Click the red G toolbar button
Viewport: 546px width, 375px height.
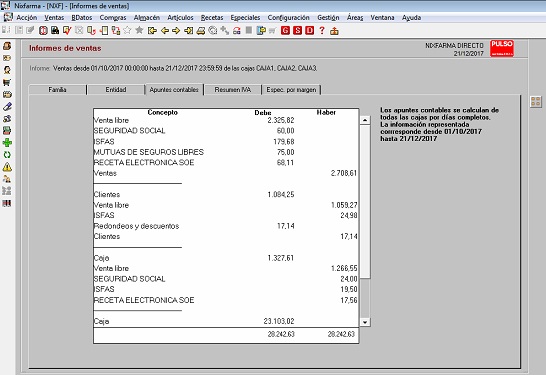pos(285,31)
